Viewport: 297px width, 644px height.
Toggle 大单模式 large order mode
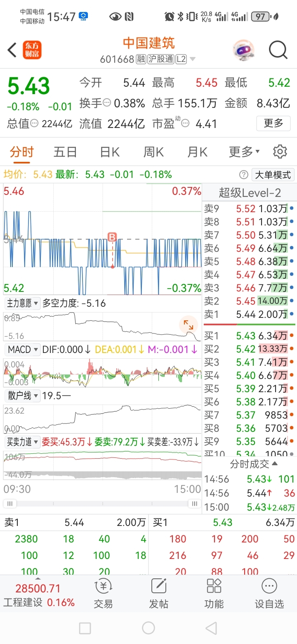click(x=273, y=175)
